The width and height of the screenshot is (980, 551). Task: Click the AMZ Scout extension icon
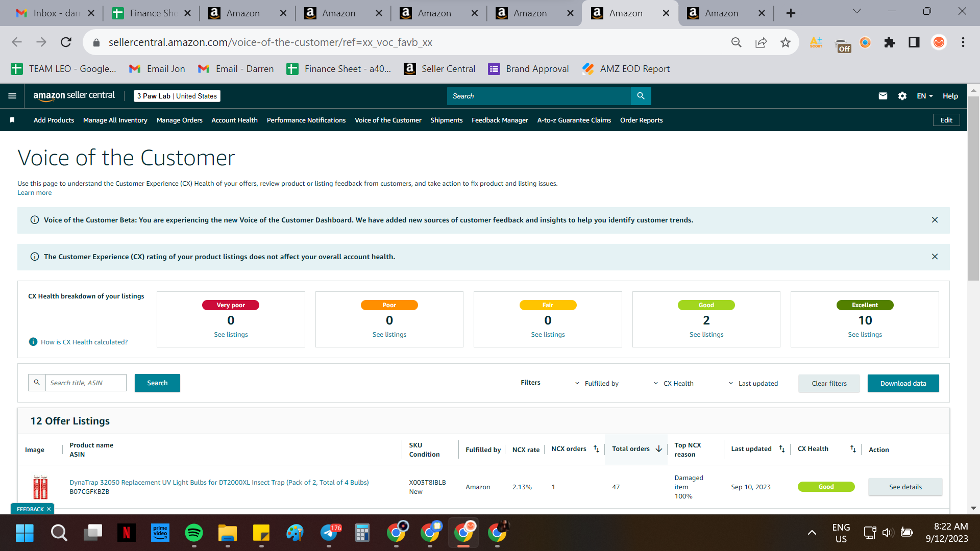[x=816, y=42]
